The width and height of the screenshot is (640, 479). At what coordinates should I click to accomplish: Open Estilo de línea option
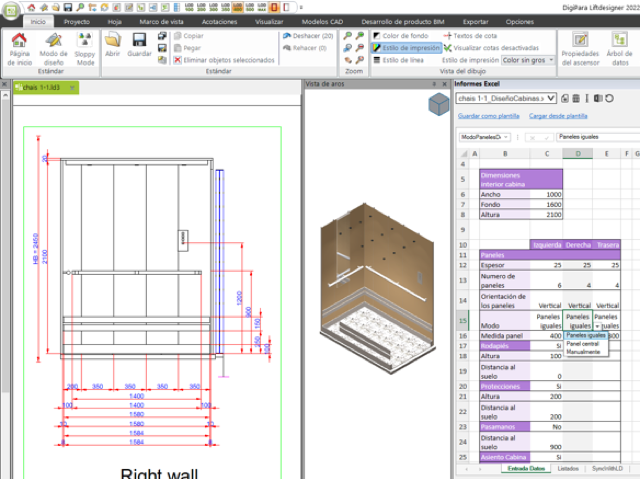click(x=398, y=60)
